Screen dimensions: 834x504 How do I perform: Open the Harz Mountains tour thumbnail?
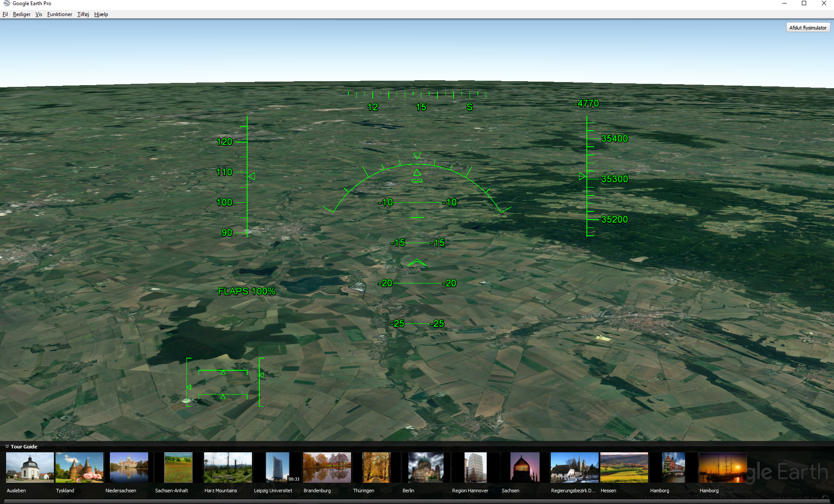point(228,468)
